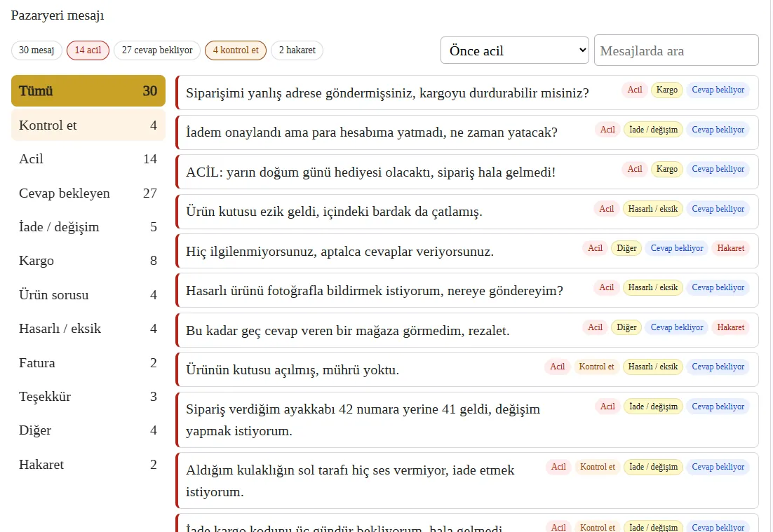Image resolution: width=773 pixels, height=532 pixels.
Task: Open the 'Diğer' sidebar category
Action: coord(88,430)
